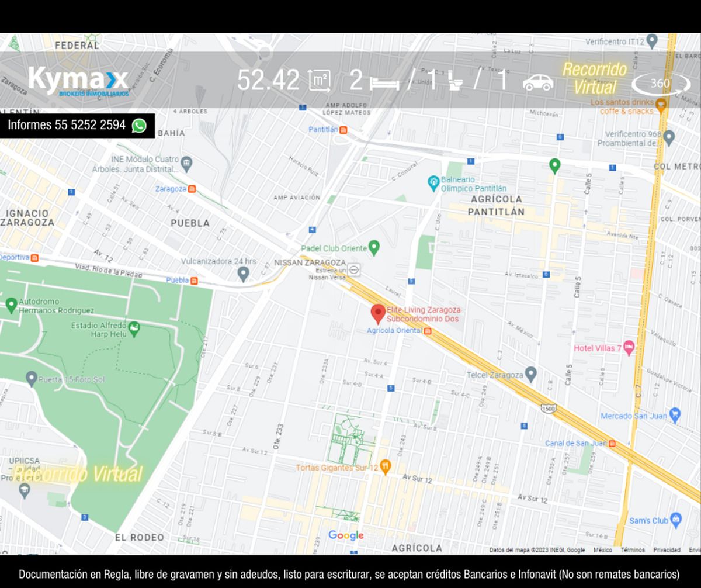Click the México link in map footer
701x588 pixels.
coord(602,550)
